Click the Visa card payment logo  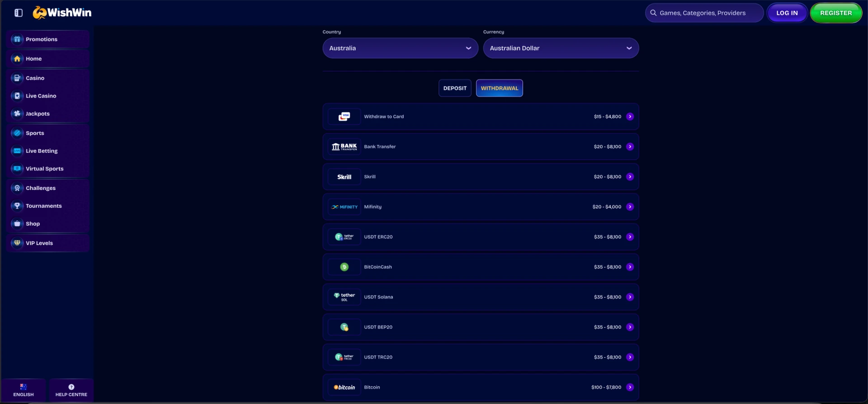click(x=344, y=117)
